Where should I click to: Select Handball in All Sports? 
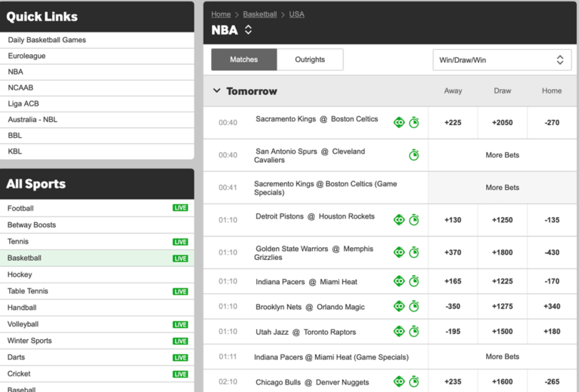pyautogui.click(x=96, y=308)
